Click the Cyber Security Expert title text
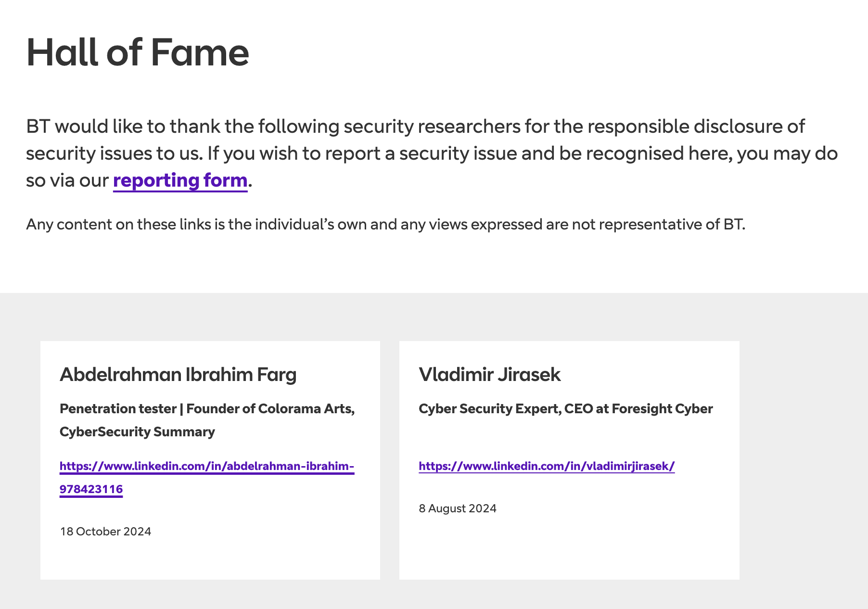868x609 pixels. 489,409
